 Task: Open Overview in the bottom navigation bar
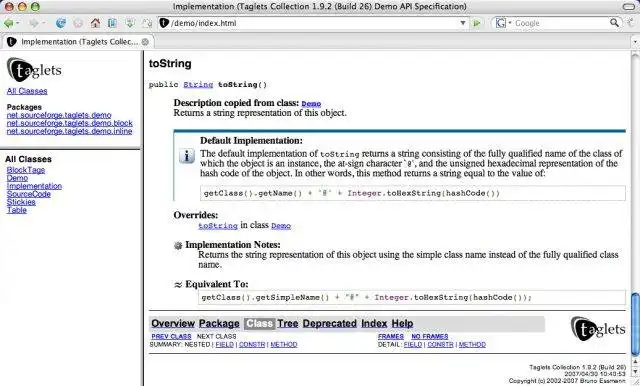[173, 324]
